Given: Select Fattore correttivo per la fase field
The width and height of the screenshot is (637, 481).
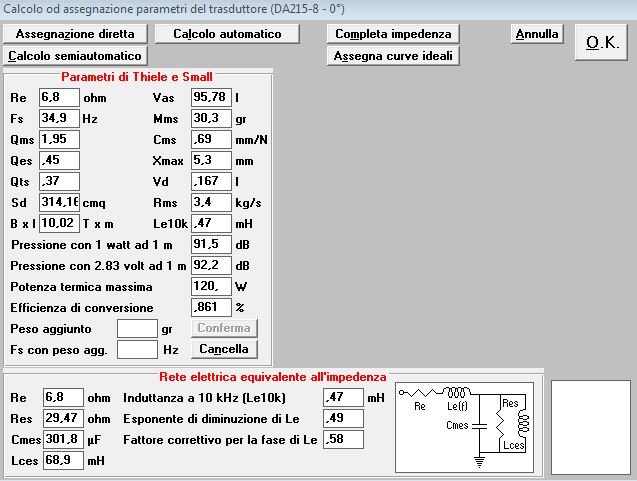Looking at the screenshot, I should (343, 440).
